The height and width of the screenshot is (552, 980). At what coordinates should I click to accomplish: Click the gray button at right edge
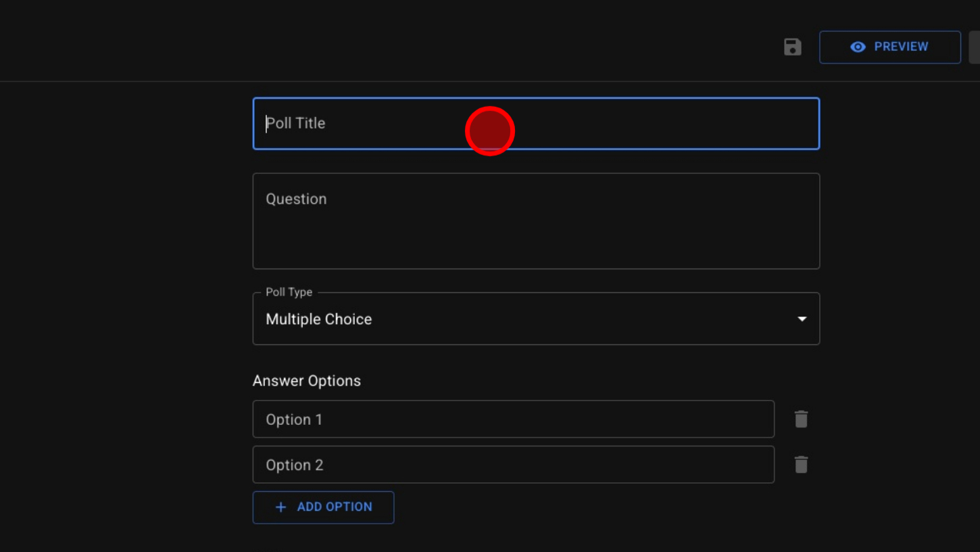tap(974, 47)
